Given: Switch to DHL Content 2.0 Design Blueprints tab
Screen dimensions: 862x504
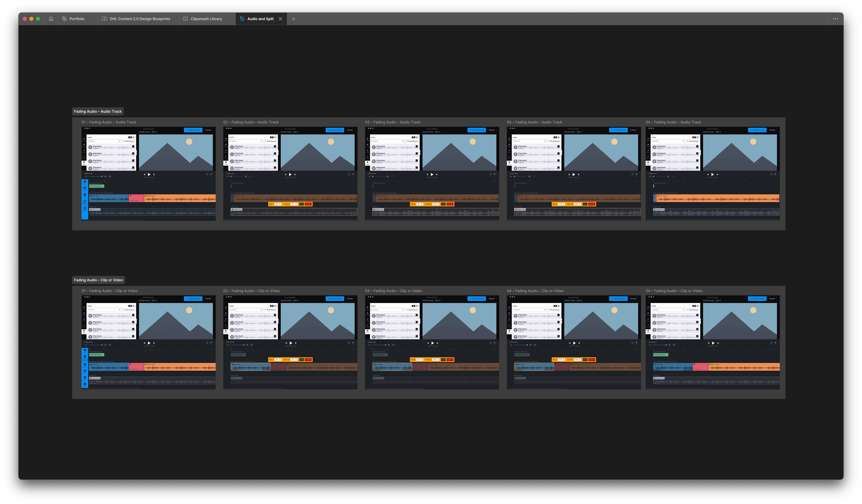Looking at the screenshot, I should 140,19.
